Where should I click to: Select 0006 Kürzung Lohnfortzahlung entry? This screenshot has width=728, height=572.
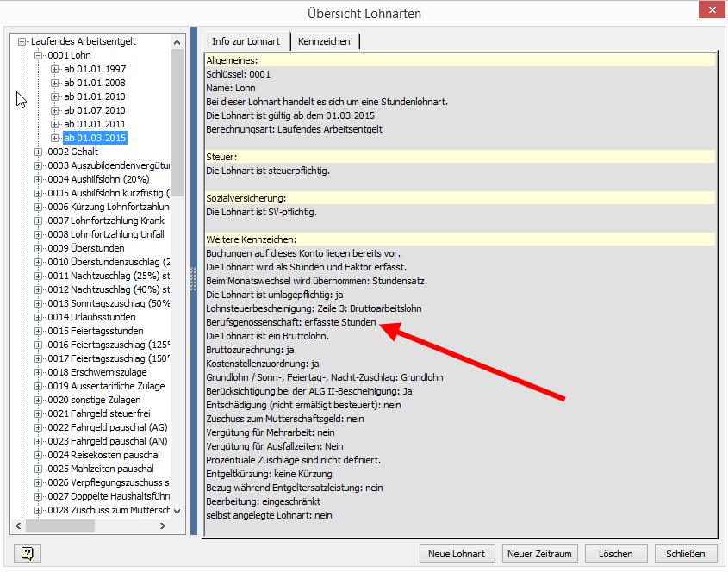coord(109,207)
